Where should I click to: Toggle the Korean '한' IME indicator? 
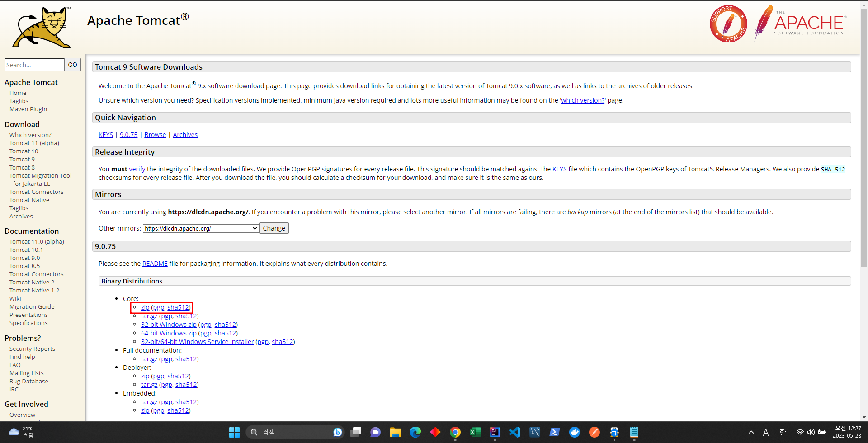[x=783, y=432]
